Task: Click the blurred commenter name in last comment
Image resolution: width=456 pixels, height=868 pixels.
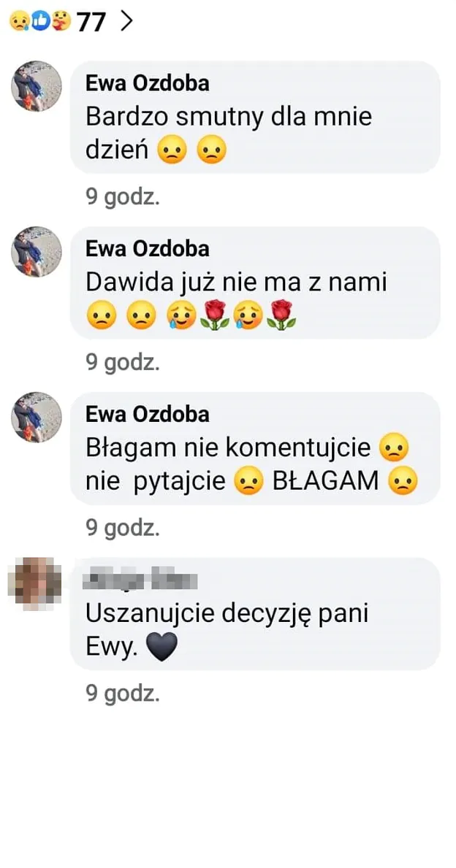Action: click(x=140, y=580)
